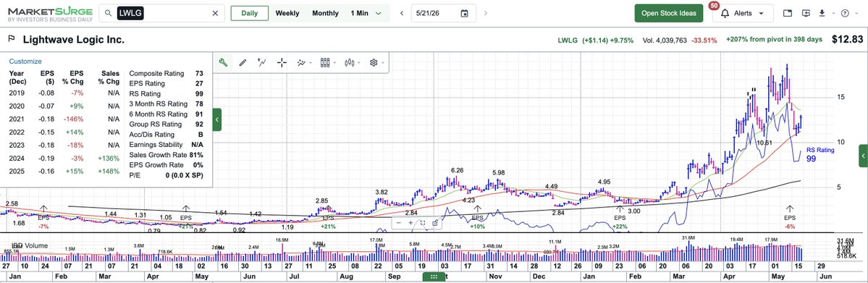Switch chart to Monthly timeframe
This screenshot has width=868, height=283.
[x=325, y=13]
